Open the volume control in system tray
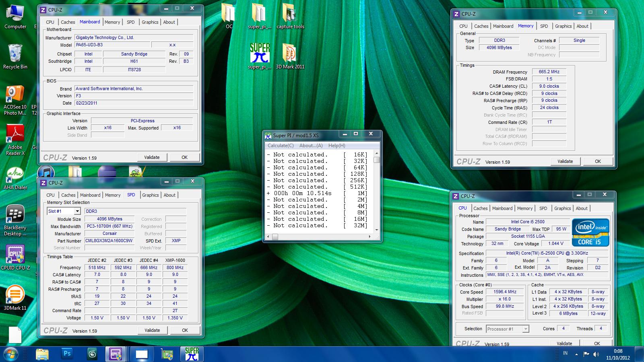This screenshot has height=362, width=644. coord(596,354)
